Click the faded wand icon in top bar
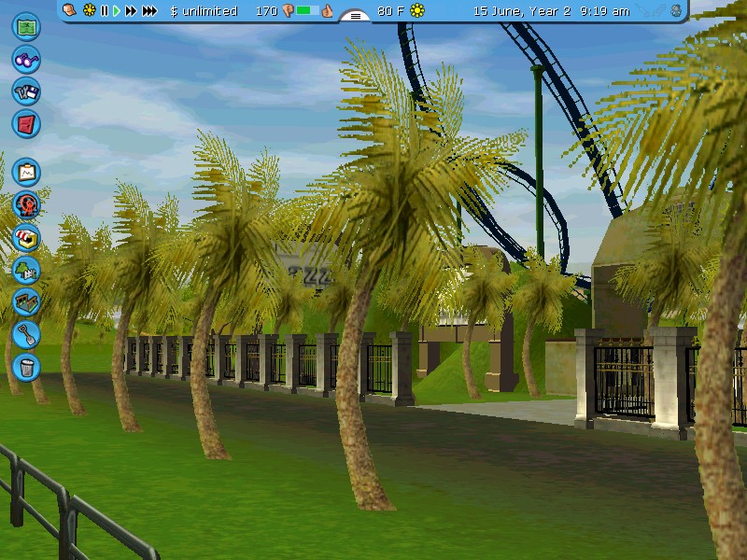This screenshot has height=560, width=747. pyautogui.click(x=650, y=10)
